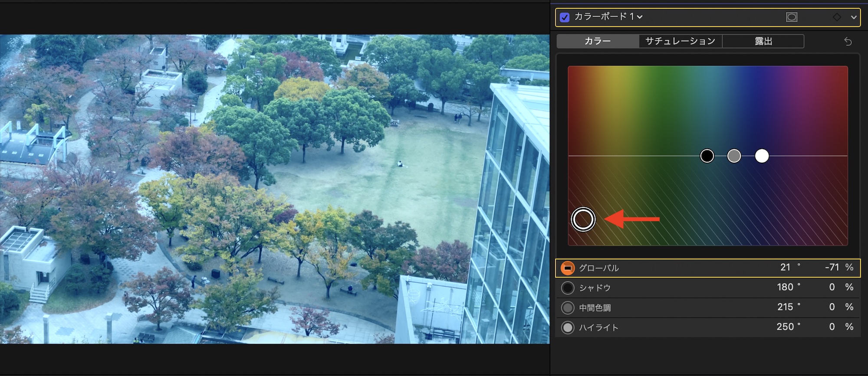Select the ハイライト puck icon in the list
This screenshot has height=376, width=868.
(x=567, y=327)
